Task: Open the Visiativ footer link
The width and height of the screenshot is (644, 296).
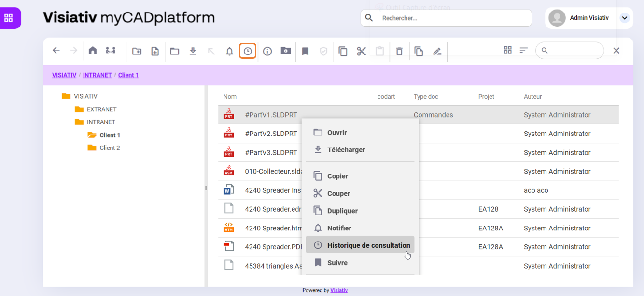Action: pyautogui.click(x=339, y=290)
